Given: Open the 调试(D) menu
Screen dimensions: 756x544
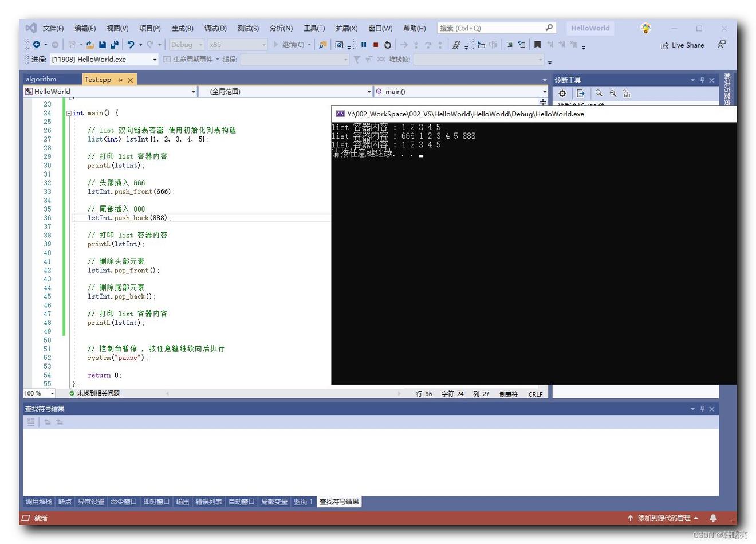Looking at the screenshot, I should pos(215,28).
